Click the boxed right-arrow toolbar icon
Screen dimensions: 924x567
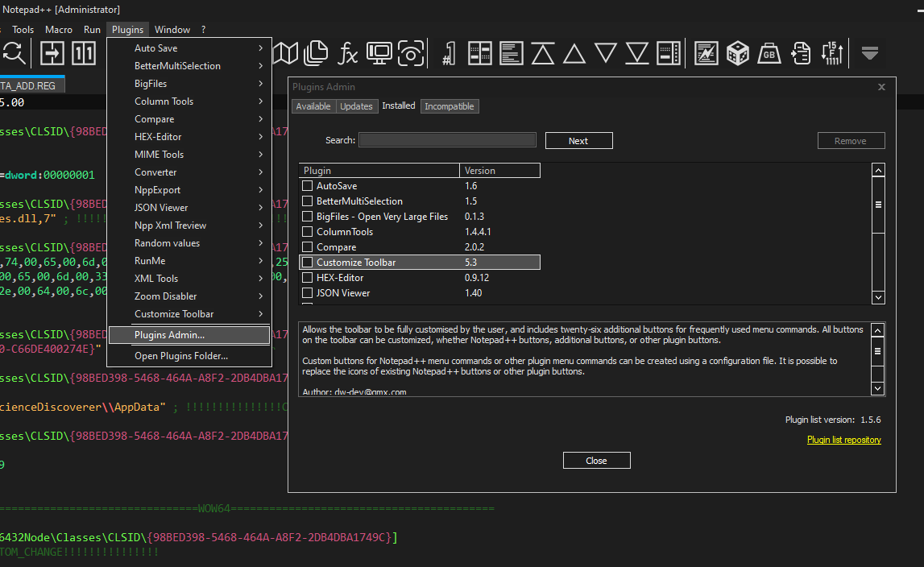click(52, 53)
